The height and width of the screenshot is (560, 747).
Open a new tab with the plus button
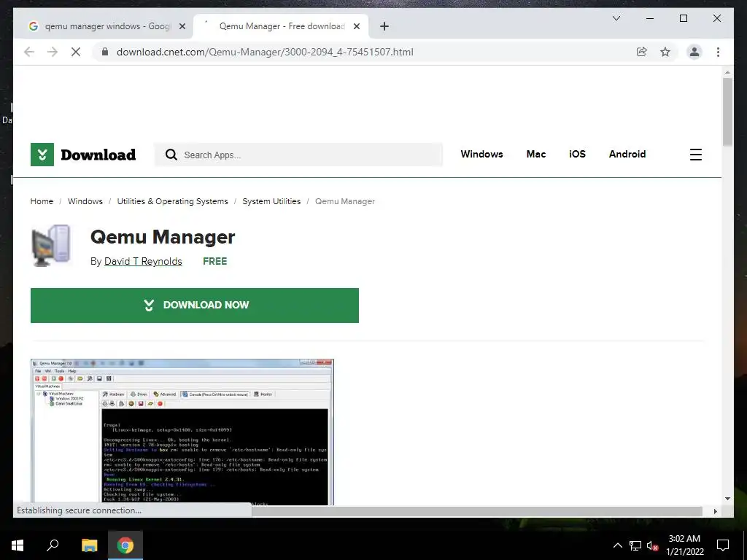384,26
